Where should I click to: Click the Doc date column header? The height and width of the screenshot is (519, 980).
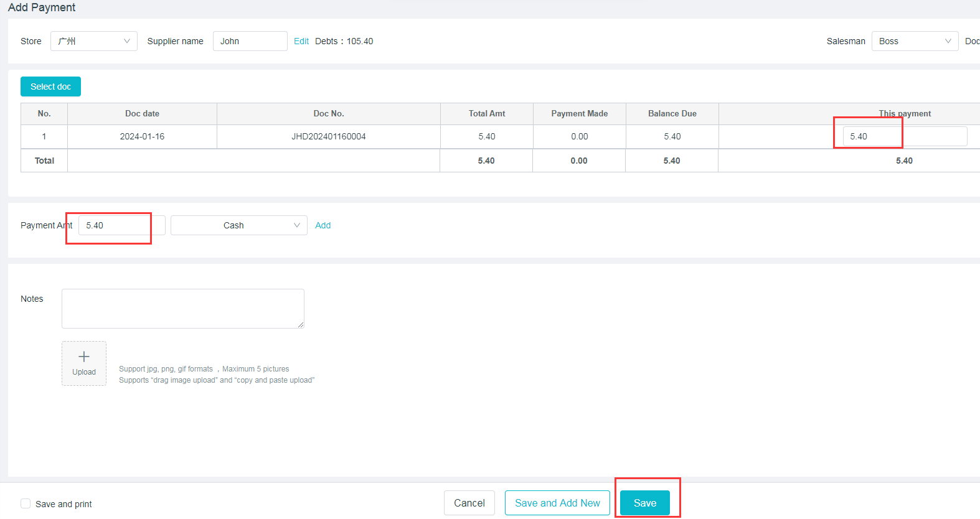click(x=142, y=113)
